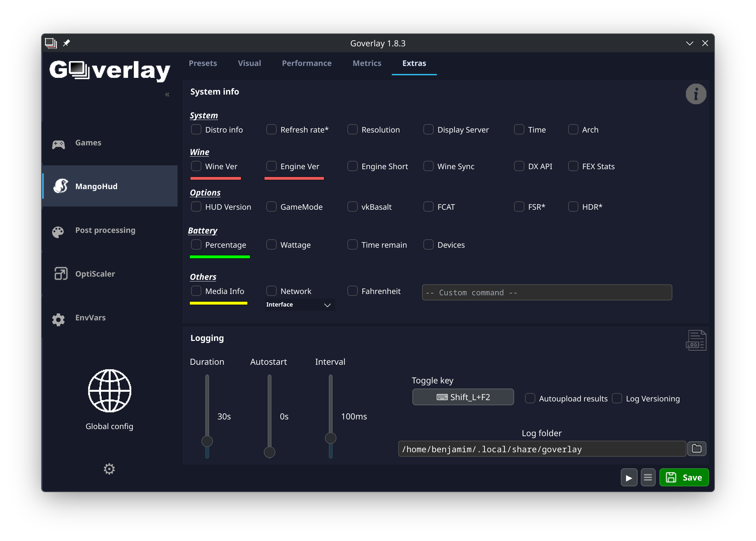The width and height of the screenshot is (756, 541).
Task: Set the Shift_L+F2 toggle key button
Action: [x=463, y=397]
